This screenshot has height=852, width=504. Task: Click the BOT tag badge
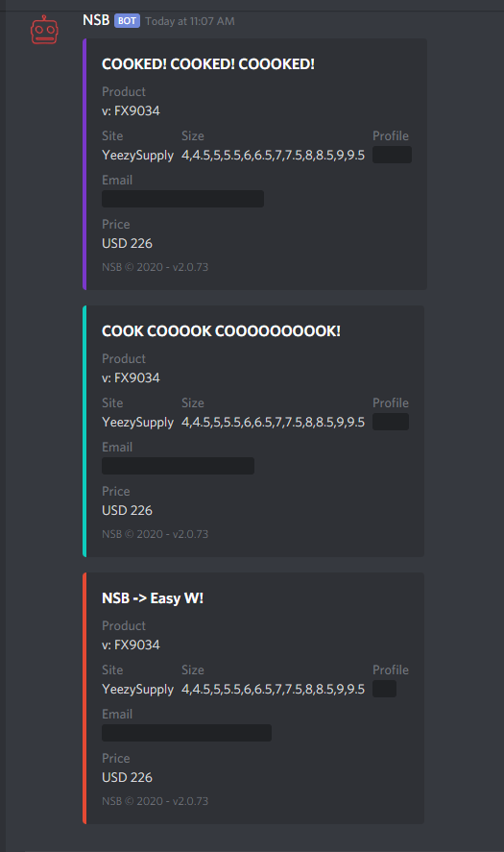pos(127,20)
